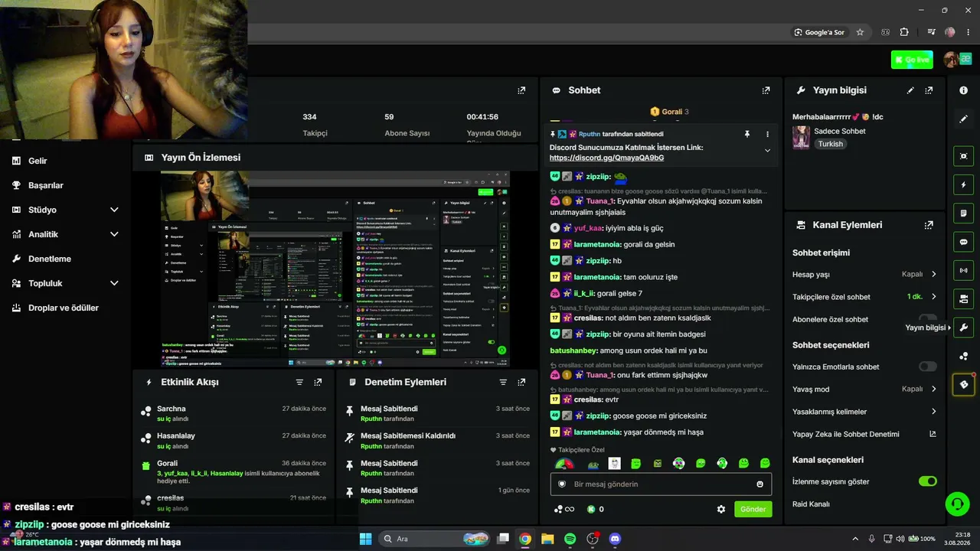This screenshot has height=551, width=980.
Task: Click the Windows taskbar search box
Action: (x=434, y=539)
